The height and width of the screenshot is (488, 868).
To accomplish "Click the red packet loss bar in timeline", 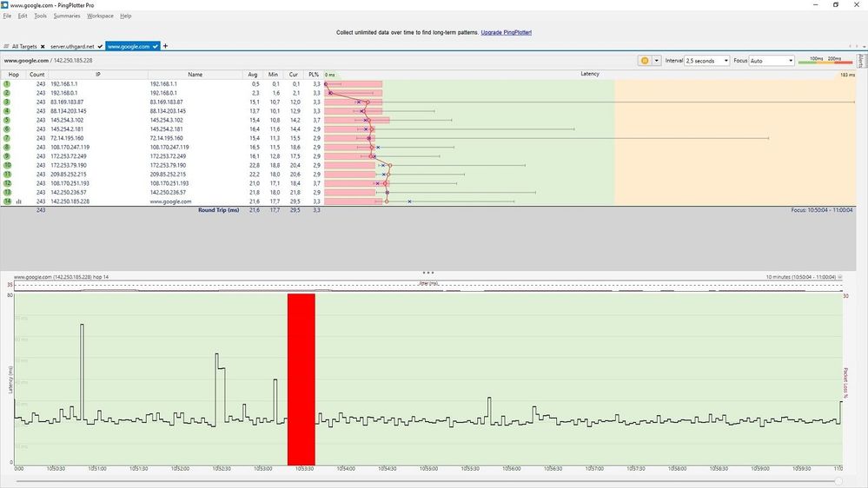I will pos(301,379).
